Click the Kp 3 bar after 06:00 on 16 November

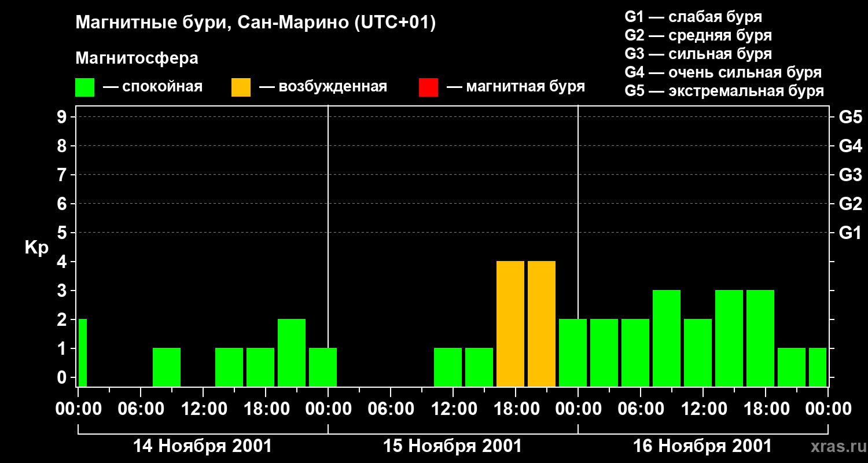667,338
